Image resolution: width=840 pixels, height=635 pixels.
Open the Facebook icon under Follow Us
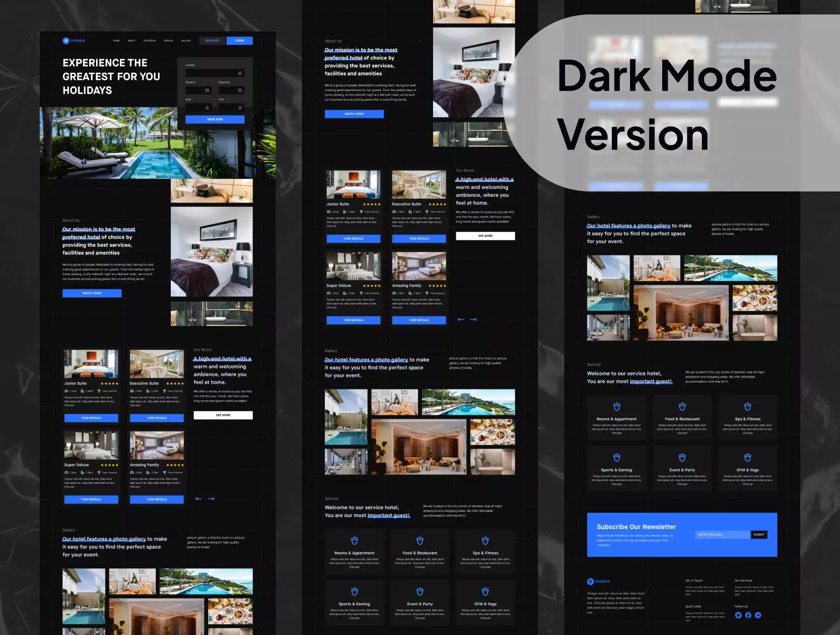tap(748, 615)
